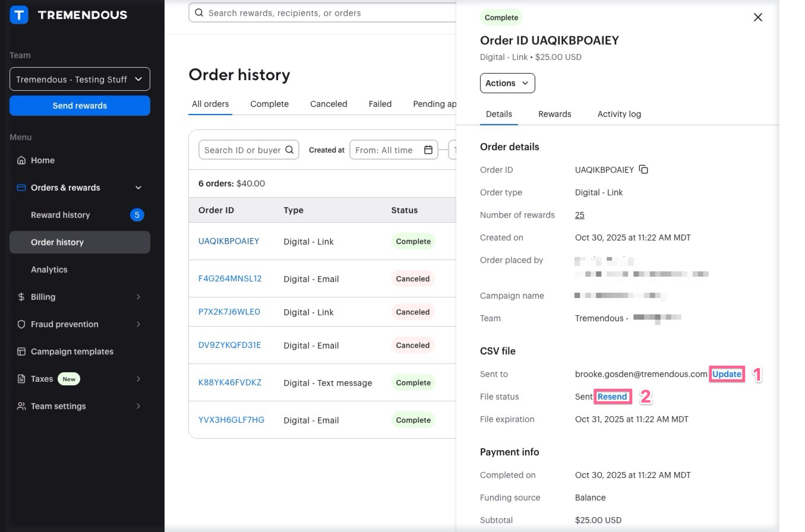Click the Fraud prevention shield icon
This screenshot has width=805, height=532.
coord(21,324)
